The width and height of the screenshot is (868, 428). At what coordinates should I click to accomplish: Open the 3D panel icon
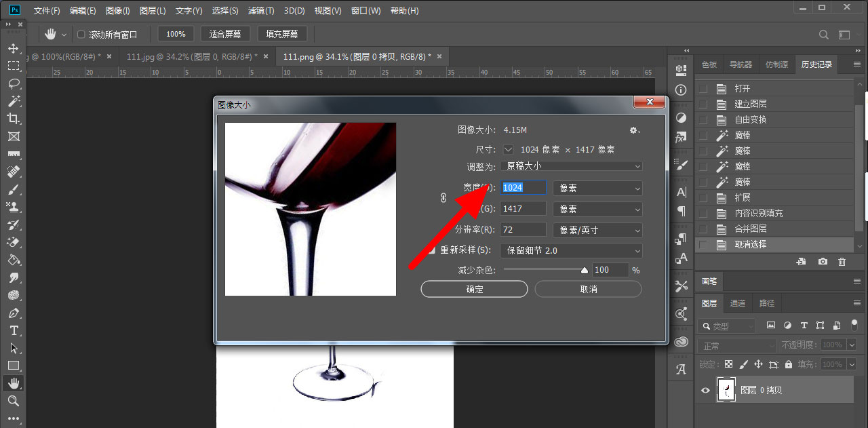pyautogui.click(x=682, y=70)
